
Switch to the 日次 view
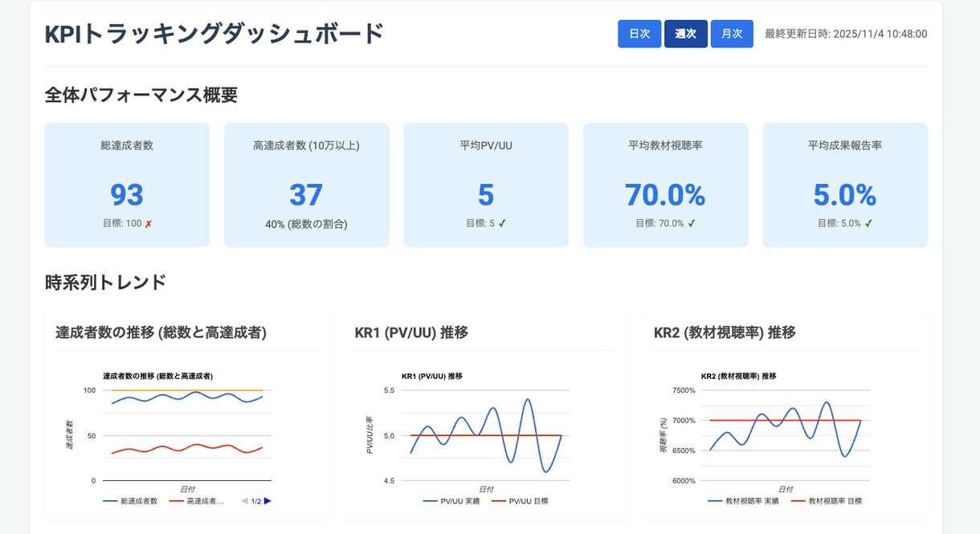pos(639,34)
